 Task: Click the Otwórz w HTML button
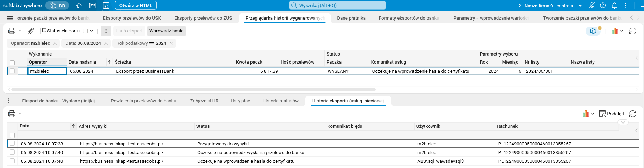(x=136, y=6)
